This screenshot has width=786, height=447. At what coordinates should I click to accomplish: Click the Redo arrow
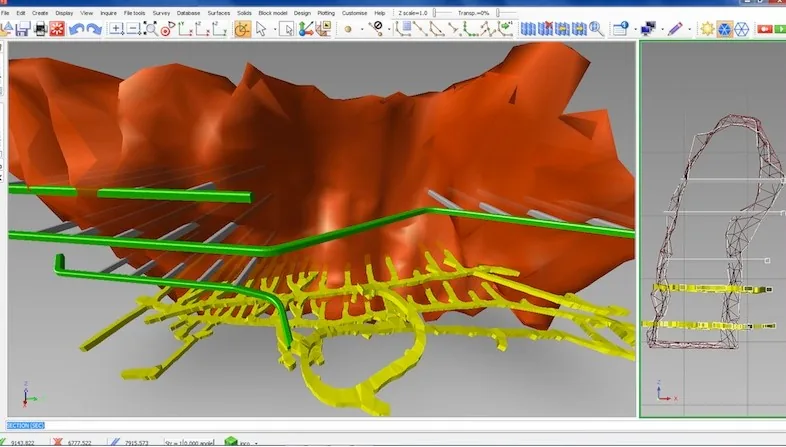click(94, 29)
